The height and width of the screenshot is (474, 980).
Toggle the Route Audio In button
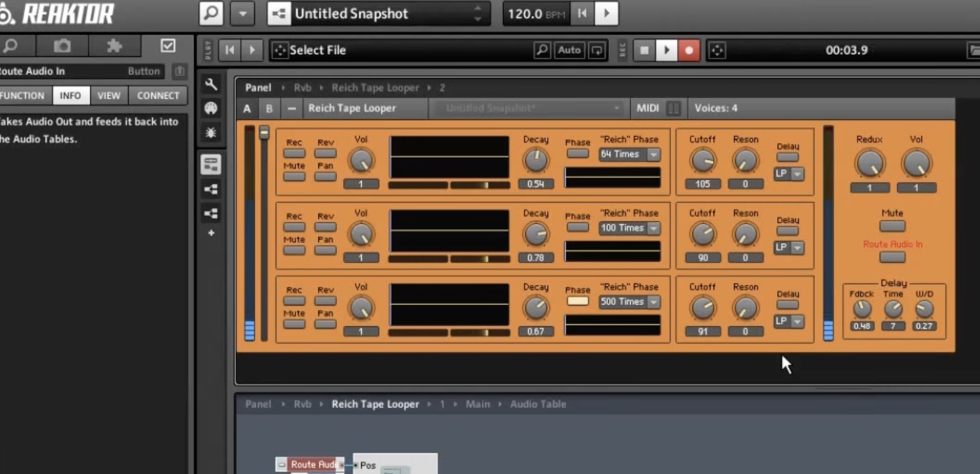click(x=892, y=257)
